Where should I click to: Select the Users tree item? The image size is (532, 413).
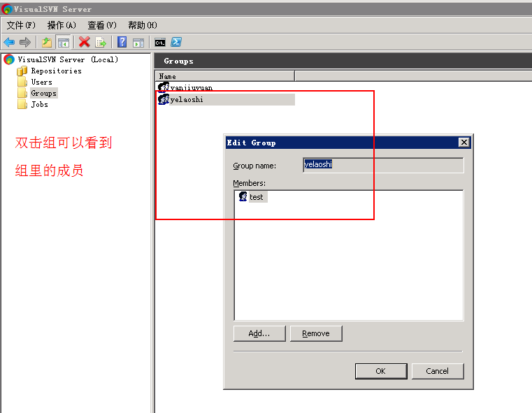(x=42, y=82)
